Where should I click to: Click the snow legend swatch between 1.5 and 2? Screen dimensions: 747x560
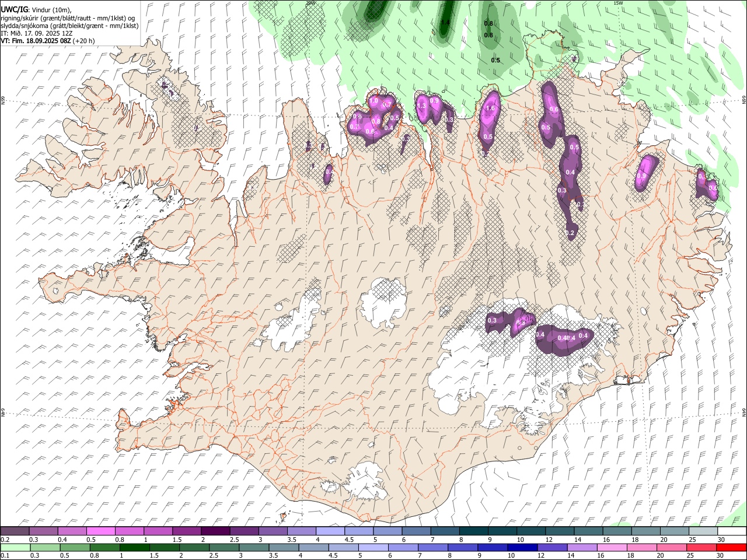(x=187, y=531)
